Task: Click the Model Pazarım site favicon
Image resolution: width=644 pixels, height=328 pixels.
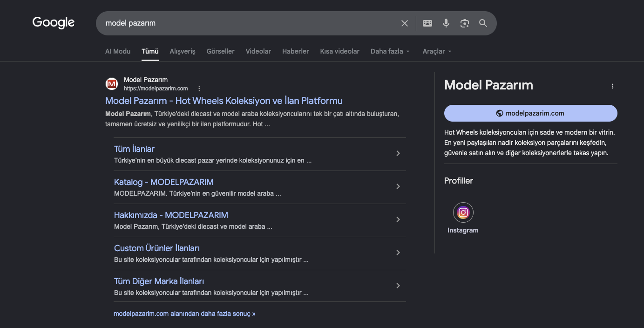Action: (x=112, y=84)
